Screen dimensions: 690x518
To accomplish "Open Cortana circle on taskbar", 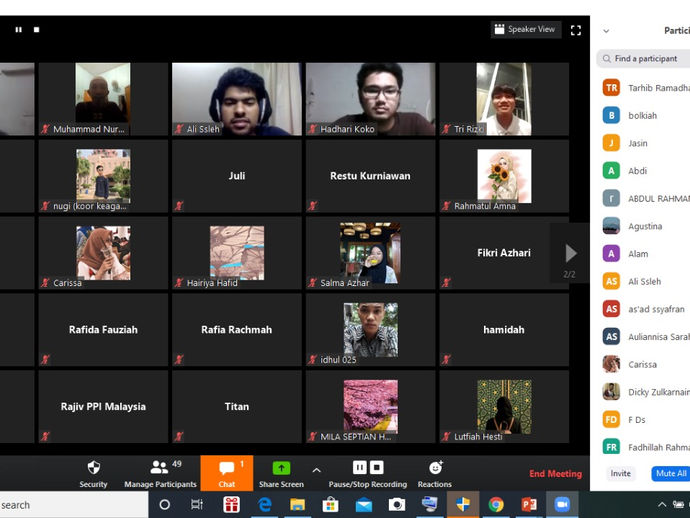I will point(165,504).
